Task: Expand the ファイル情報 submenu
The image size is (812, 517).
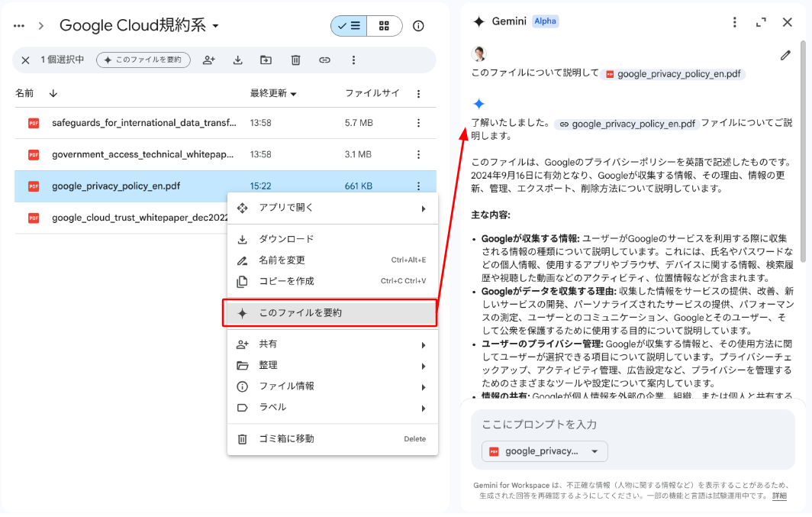Action: (333, 386)
